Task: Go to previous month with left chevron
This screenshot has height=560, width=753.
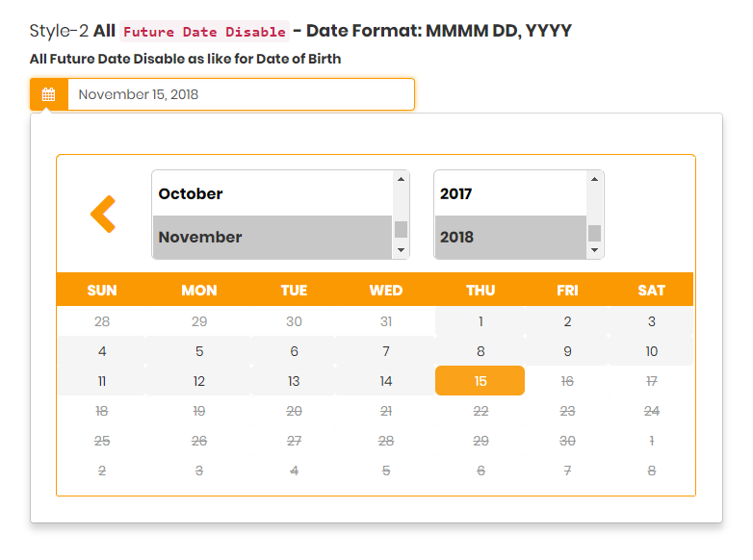Action: pyautogui.click(x=102, y=214)
